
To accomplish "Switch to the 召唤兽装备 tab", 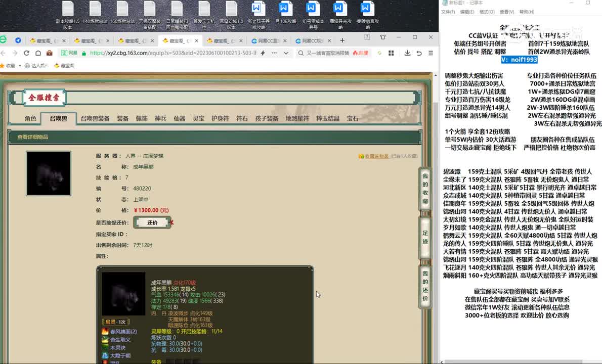I will tap(95, 118).
